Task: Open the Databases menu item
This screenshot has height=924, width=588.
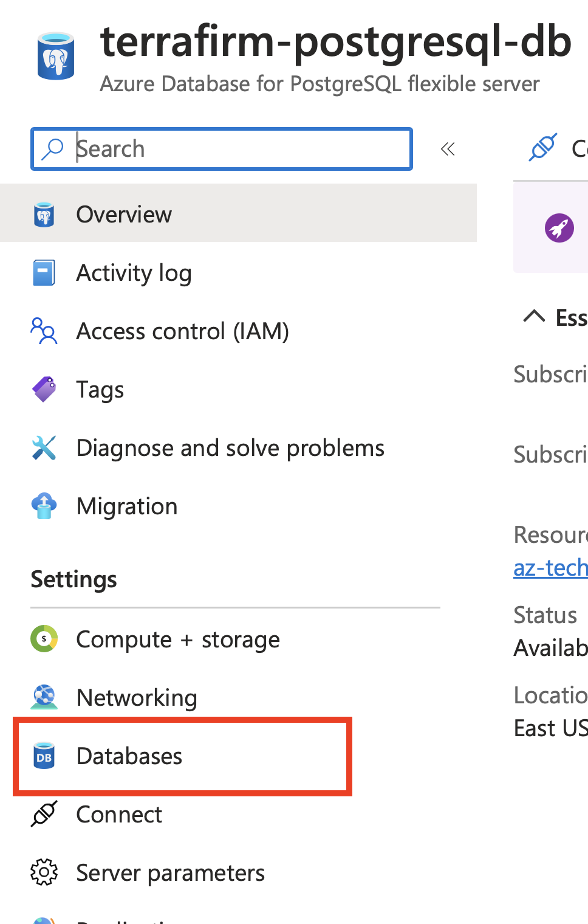Action: pos(129,756)
